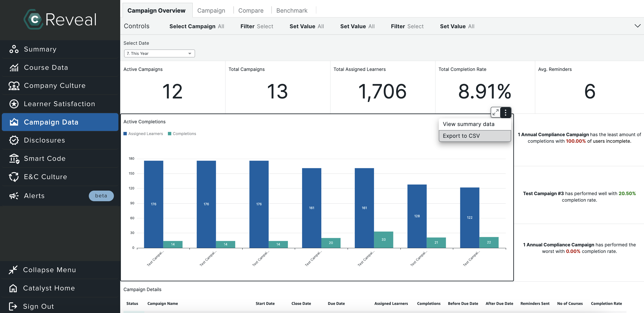Click the Disclosures badge icon
Viewport: 644px width, 313px height.
tap(14, 140)
